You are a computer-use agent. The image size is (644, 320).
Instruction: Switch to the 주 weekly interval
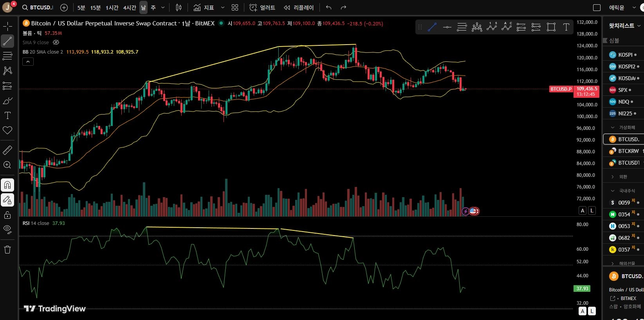(x=153, y=7)
